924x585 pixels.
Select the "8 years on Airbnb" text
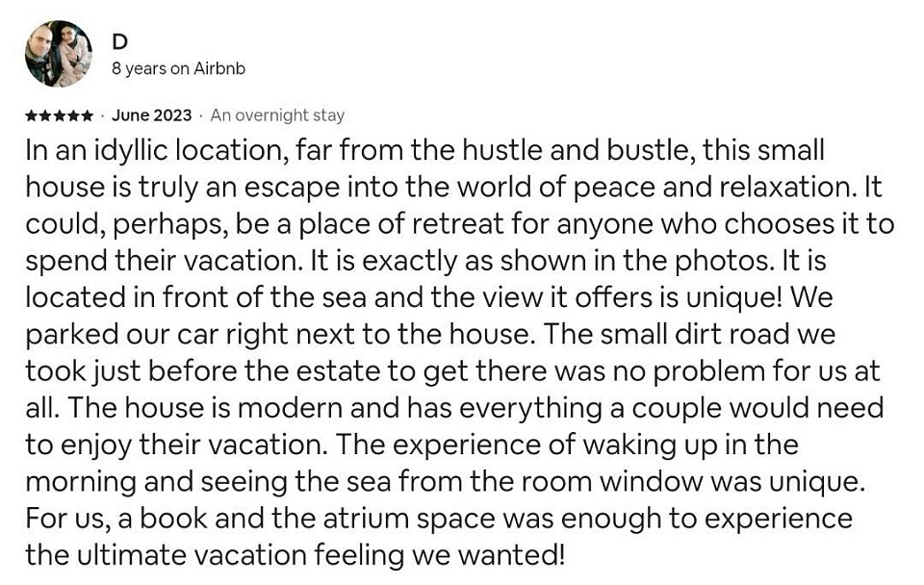178,69
